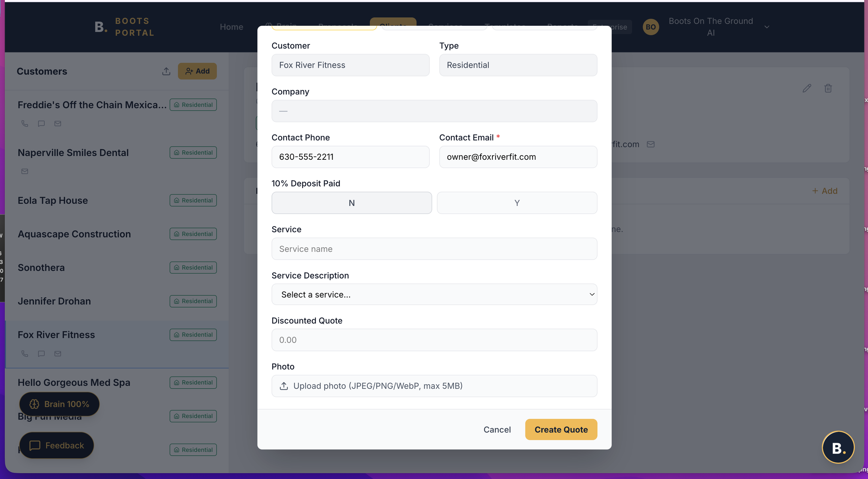Click Residential badge on Aquascape Construction
This screenshot has width=868, height=479.
pyautogui.click(x=193, y=234)
